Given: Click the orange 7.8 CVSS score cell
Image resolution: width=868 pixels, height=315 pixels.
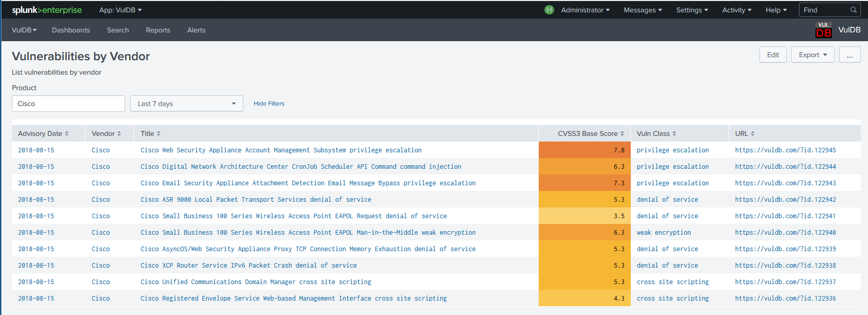Looking at the screenshot, I should [x=584, y=150].
